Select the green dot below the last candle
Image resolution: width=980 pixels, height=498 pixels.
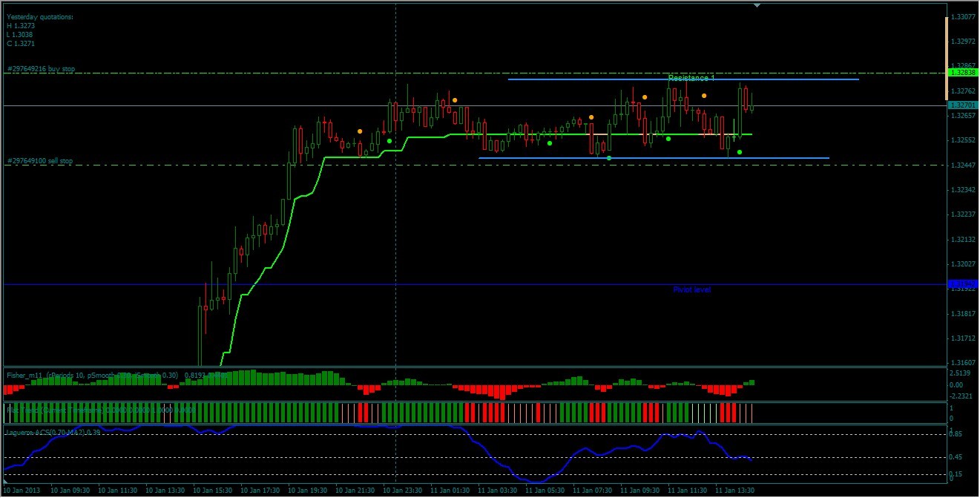[740, 152]
